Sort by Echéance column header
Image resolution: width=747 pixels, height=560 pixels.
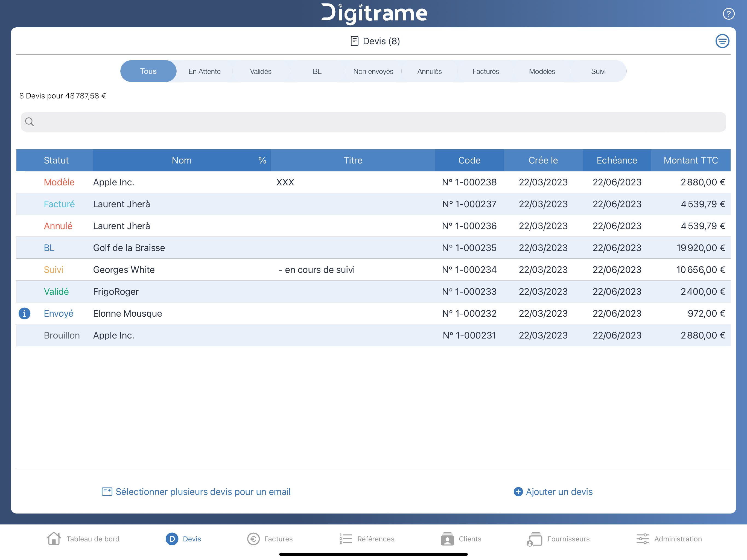[617, 160]
